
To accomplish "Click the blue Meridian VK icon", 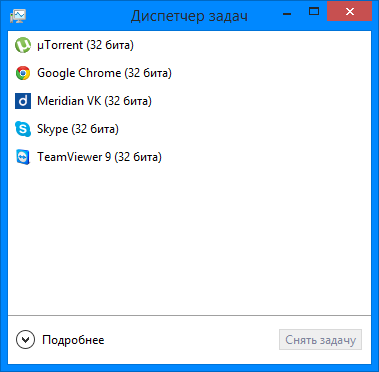I will [x=23, y=101].
